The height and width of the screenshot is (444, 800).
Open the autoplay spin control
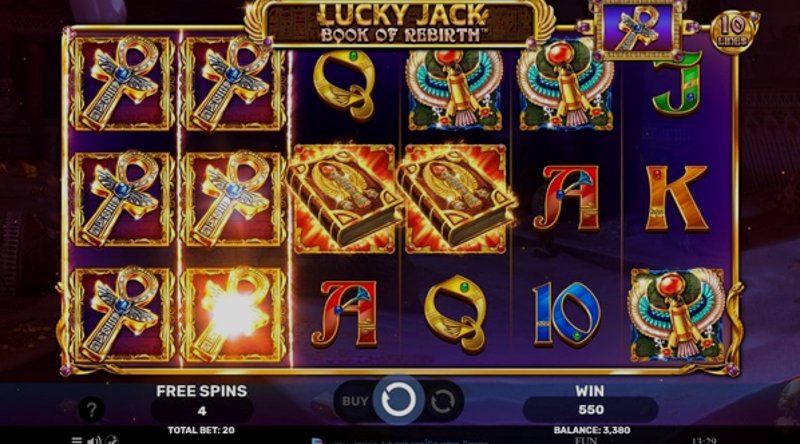click(442, 402)
